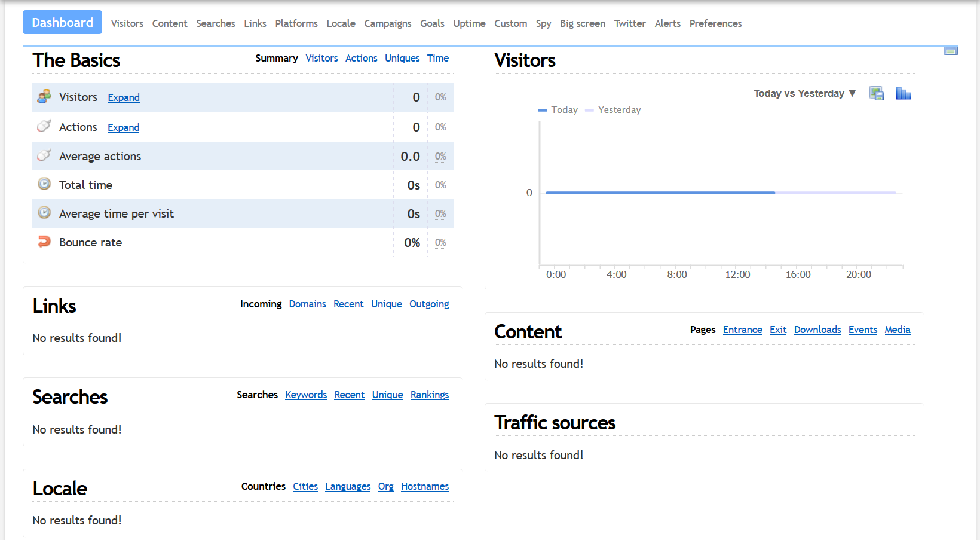Open the Dashboard tab
Viewport: 980px width, 540px height.
click(62, 23)
